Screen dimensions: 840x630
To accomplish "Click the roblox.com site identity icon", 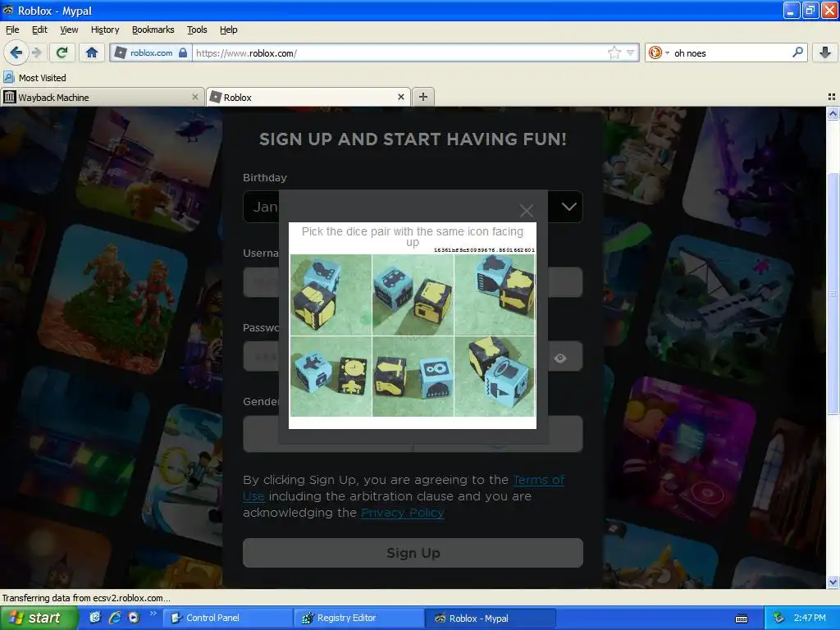I will [151, 53].
